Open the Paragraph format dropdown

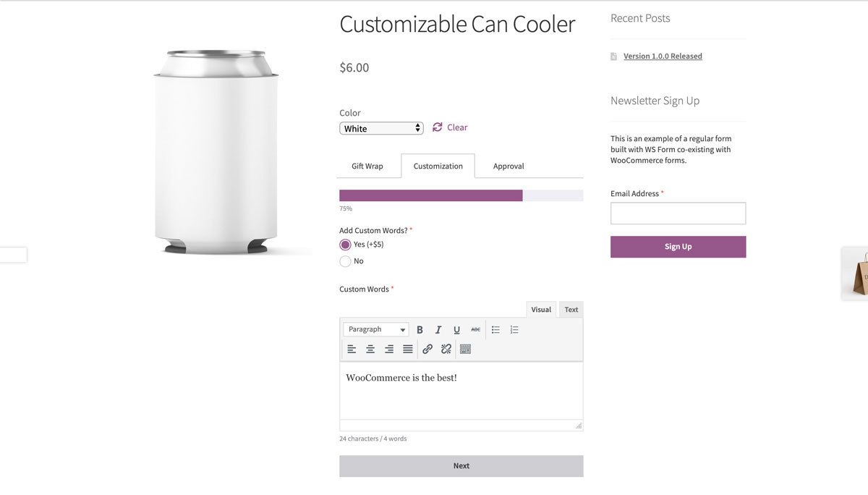click(x=375, y=329)
